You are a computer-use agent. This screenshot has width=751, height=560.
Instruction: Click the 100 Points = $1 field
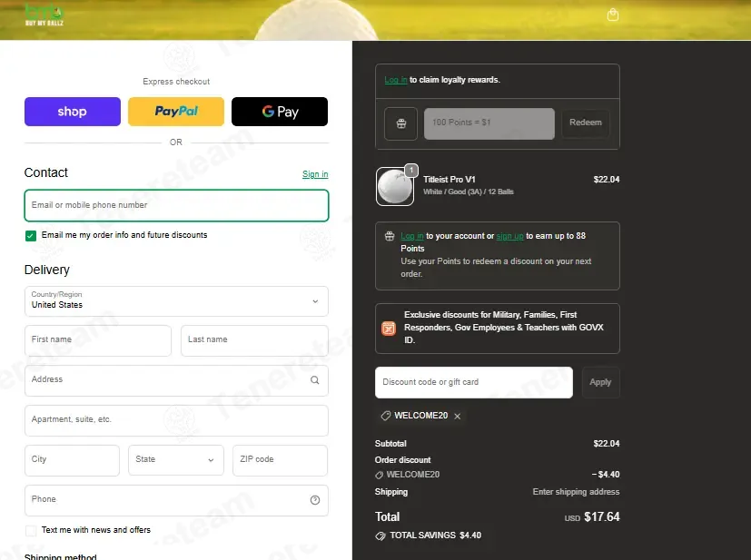click(x=489, y=123)
